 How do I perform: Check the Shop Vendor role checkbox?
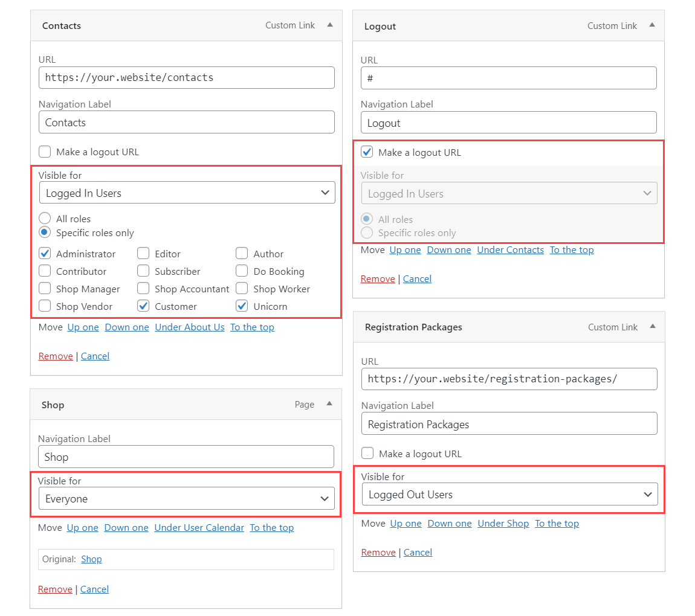tap(45, 306)
